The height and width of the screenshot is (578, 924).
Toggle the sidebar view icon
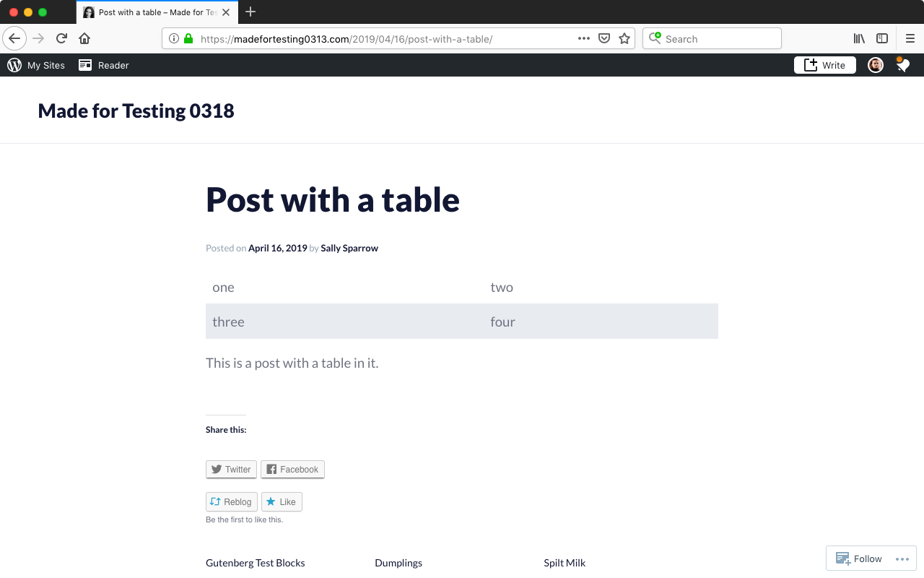click(x=882, y=38)
